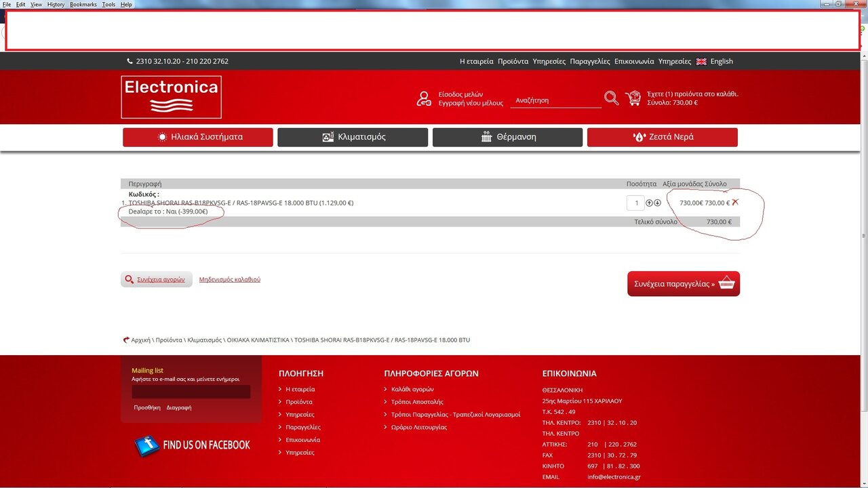868x488 pixels.
Task: Open the Tools menu
Action: [108, 4]
